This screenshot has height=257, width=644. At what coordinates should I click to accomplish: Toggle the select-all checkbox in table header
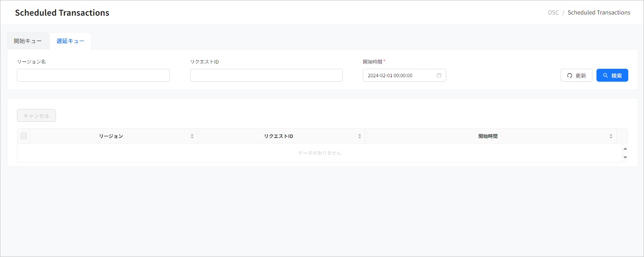24,136
